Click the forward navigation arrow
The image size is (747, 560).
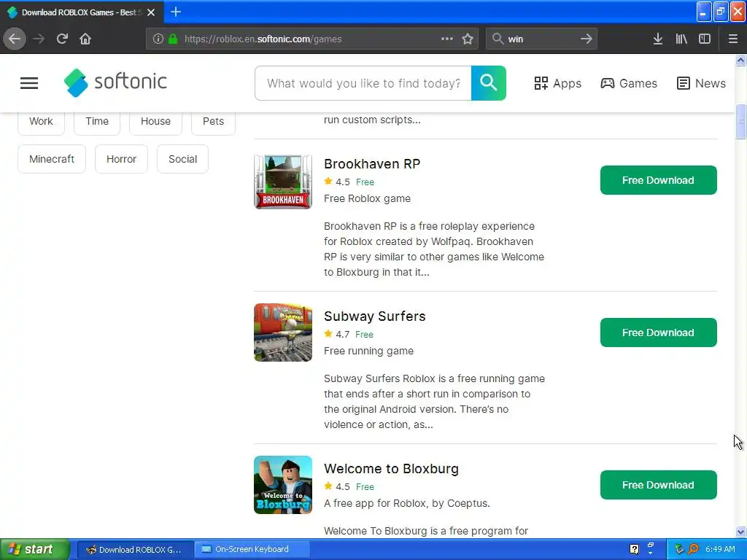coord(39,39)
